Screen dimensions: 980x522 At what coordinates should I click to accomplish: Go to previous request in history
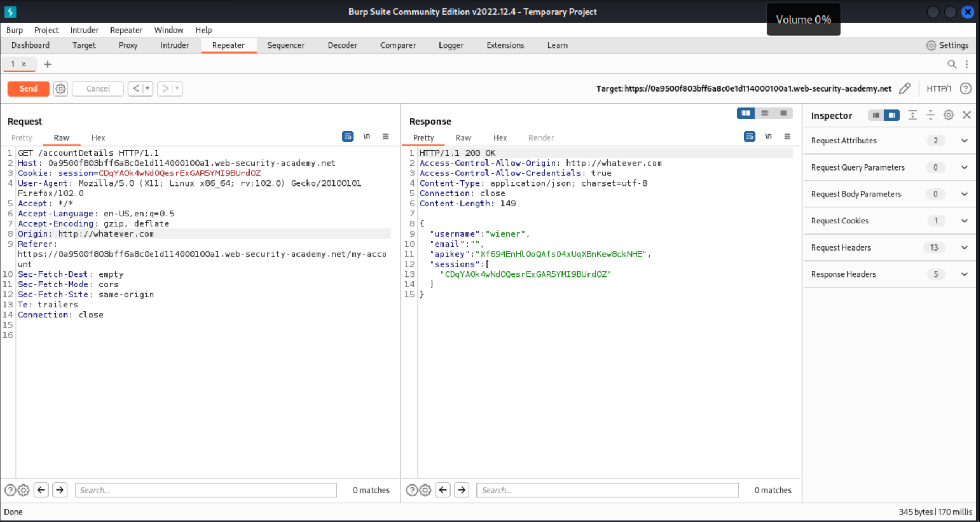tap(135, 88)
